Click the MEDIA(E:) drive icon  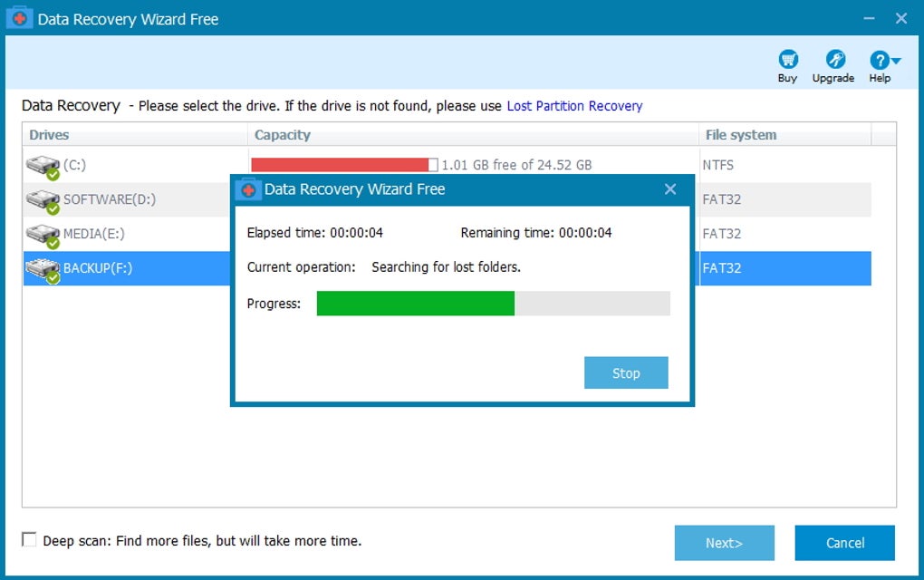(x=43, y=235)
